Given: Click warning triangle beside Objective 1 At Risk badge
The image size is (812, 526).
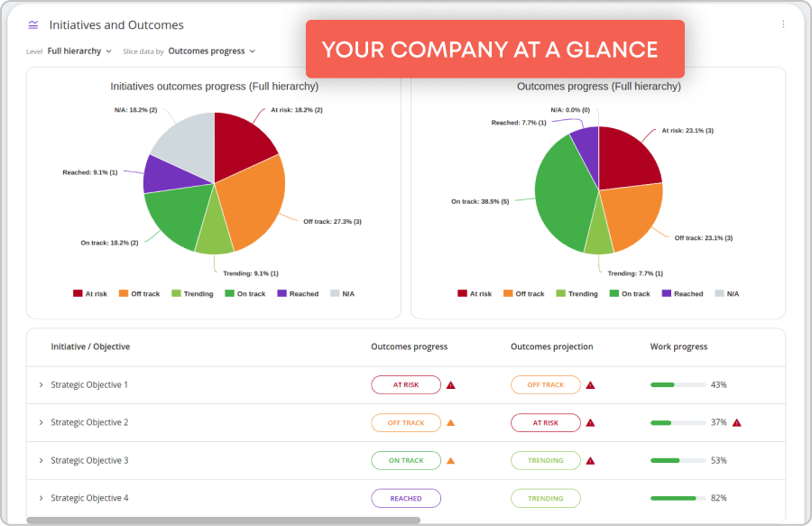Looking at the screenshot, I should coord(453,384).
